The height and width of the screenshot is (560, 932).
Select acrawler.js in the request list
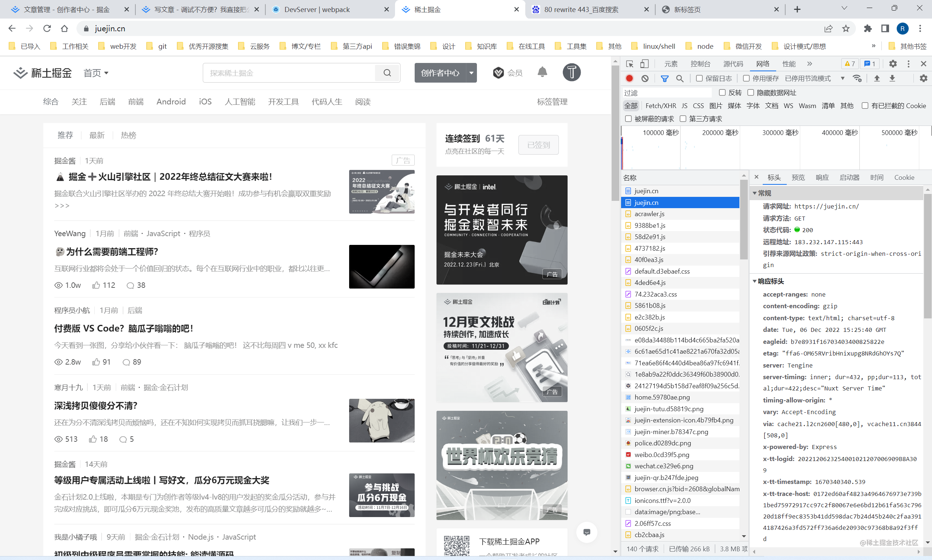(x=649, y=214)
